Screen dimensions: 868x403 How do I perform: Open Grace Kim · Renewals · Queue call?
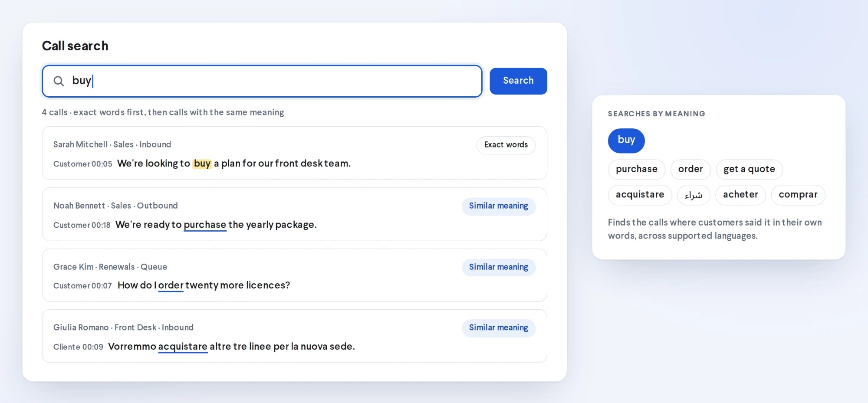click(294, 275)
